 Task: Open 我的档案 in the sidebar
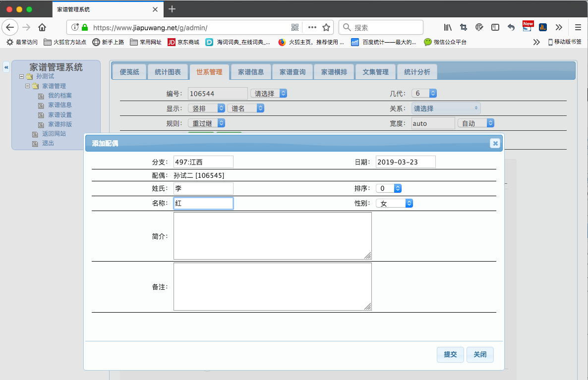60,96
